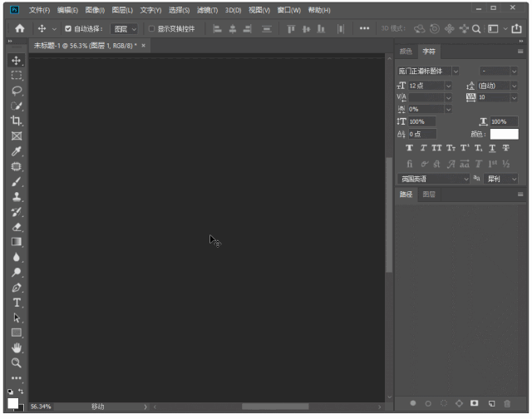
Task: Click the vertical scale 100% field
Action: tap(422, 121)
